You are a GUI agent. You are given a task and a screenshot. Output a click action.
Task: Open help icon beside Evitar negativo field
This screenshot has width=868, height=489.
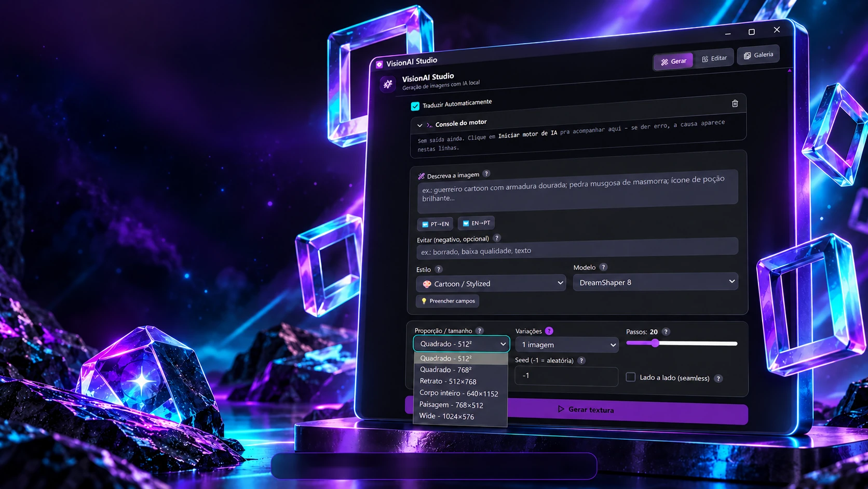tap(497, 238)
